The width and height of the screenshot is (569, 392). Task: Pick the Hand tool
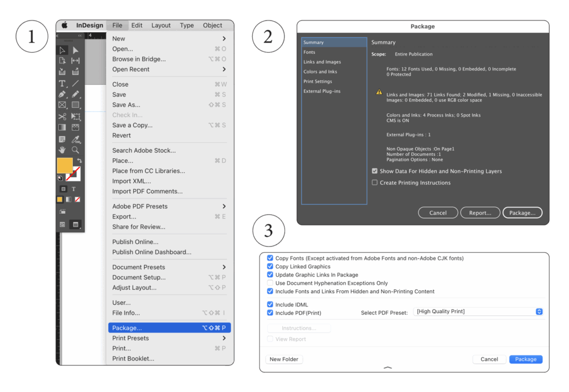(x=62, y=150)
